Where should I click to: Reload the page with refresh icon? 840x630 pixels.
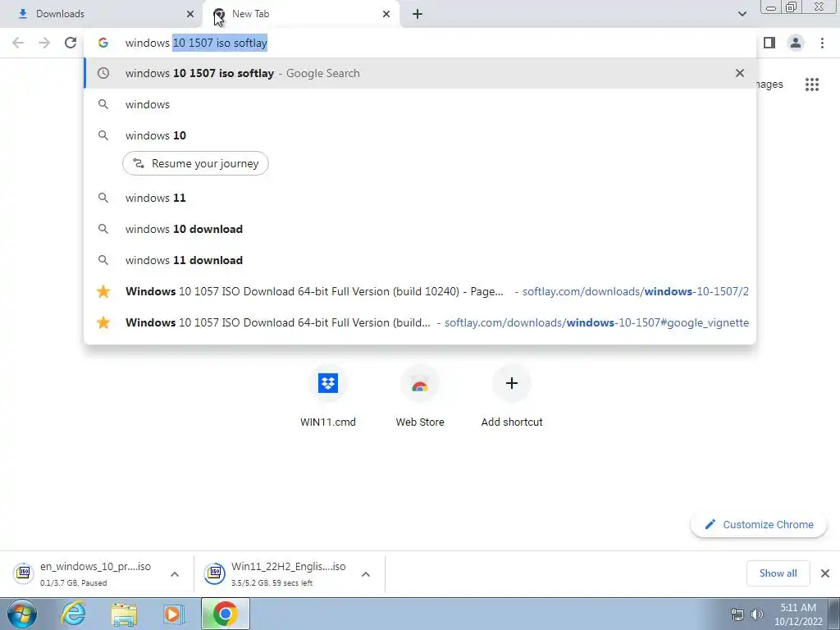(x=71, y=43)
